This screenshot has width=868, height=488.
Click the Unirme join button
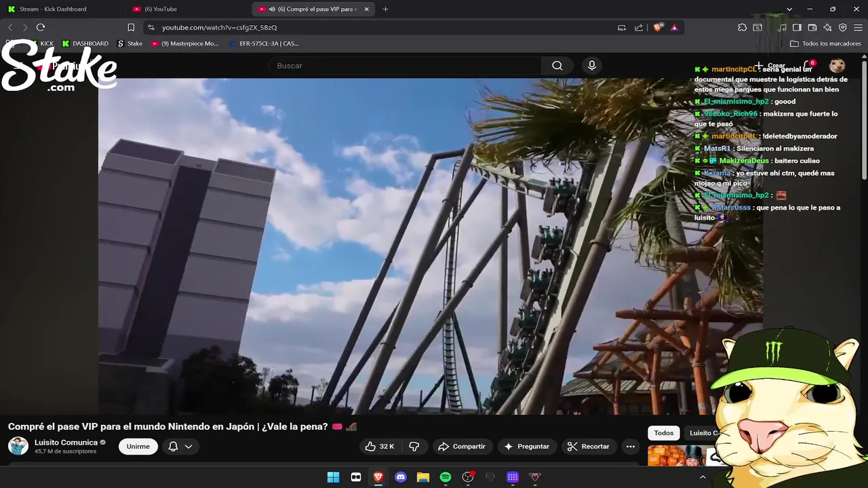point(138,447)
